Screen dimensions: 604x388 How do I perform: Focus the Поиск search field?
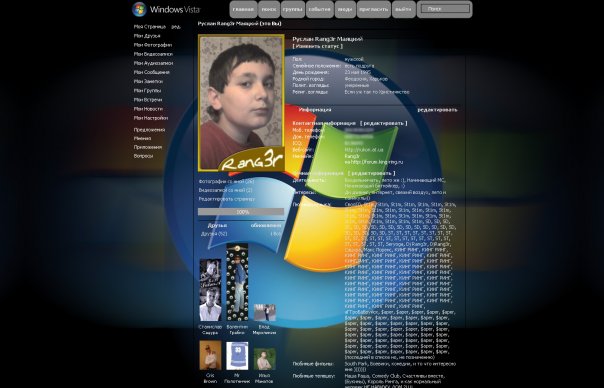coord(445,8)
